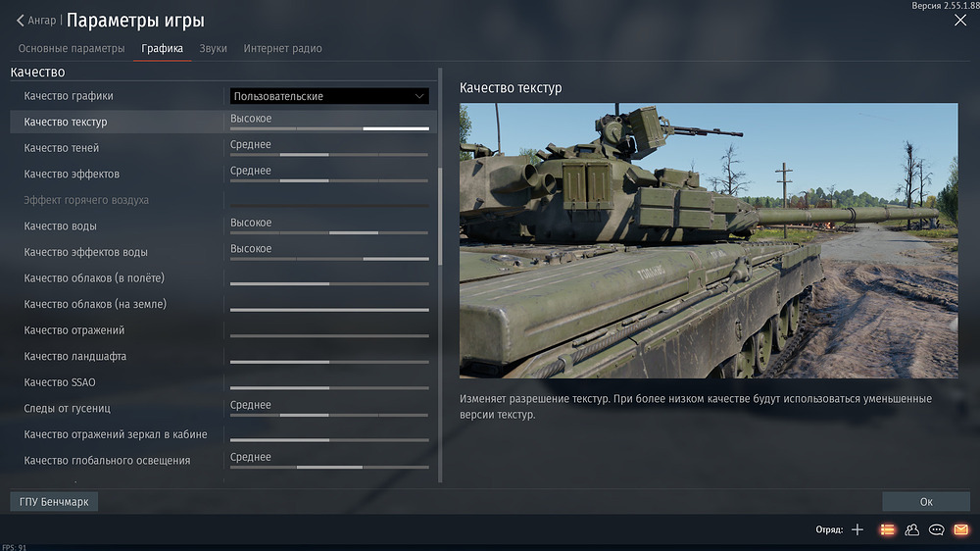Click the Качество section heading
Image resolution: width=980 pixels, height=551 pixels.
click(37, 72)
